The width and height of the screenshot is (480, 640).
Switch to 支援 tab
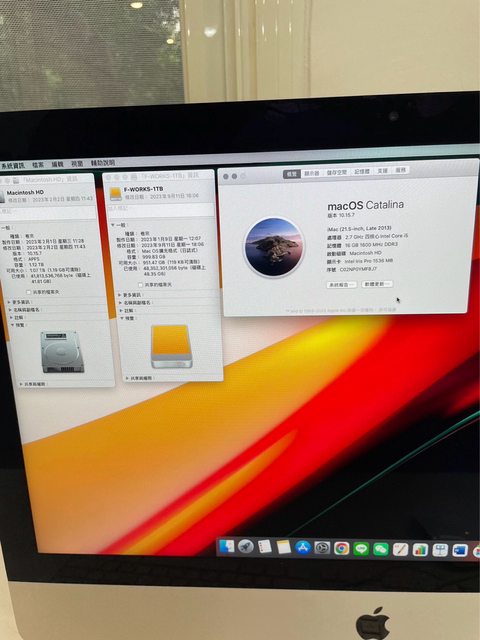(x=382, y=171)
